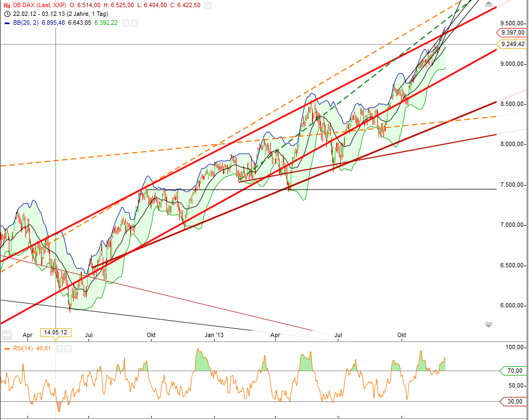Click the 14.05.12 date marker label
The image size is (529, 420).
56,332
